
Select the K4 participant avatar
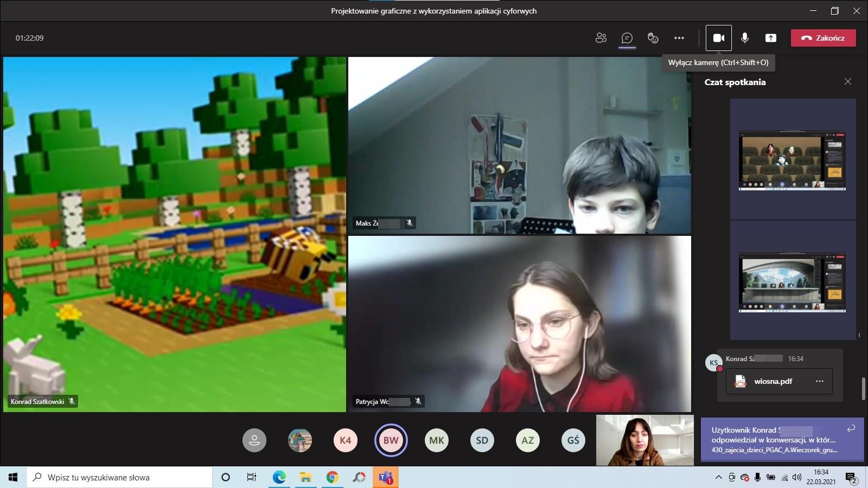346,440
